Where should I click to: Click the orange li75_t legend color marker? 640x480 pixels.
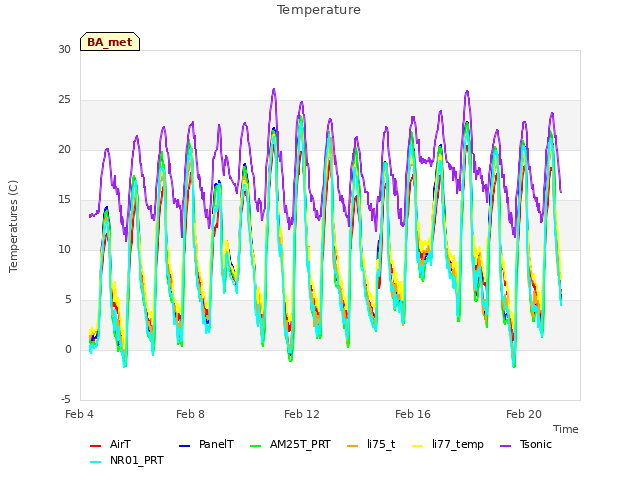(x=352, y=446)
